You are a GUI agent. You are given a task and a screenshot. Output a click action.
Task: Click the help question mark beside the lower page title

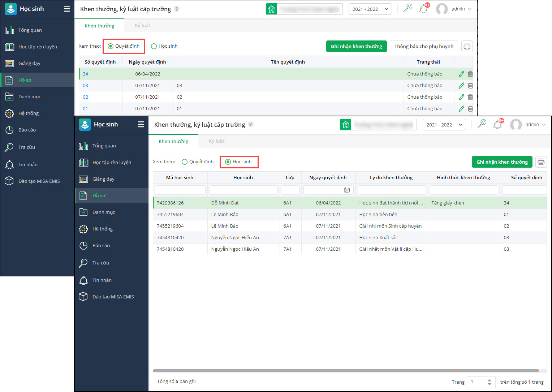(251, 125)
